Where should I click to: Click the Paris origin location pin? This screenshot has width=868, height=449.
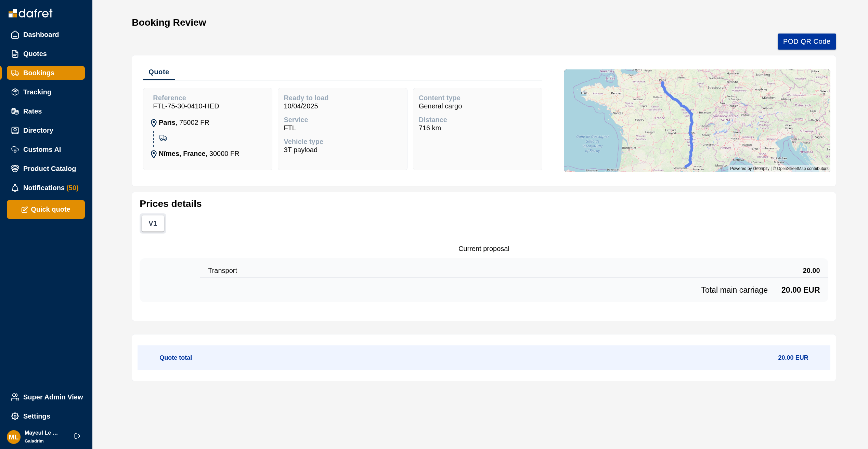click(154, 123)
